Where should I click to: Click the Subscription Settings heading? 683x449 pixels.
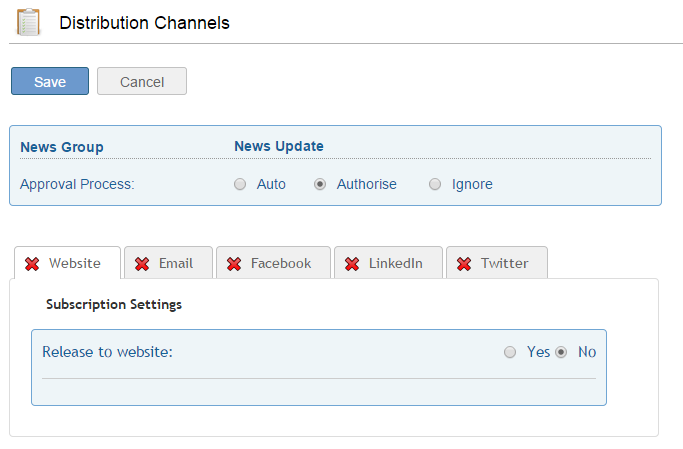click(114, 304)
